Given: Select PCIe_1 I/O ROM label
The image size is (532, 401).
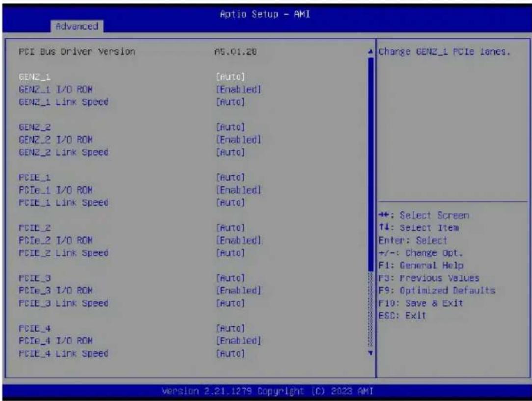Looking at the screenshot, I should 55,190.
